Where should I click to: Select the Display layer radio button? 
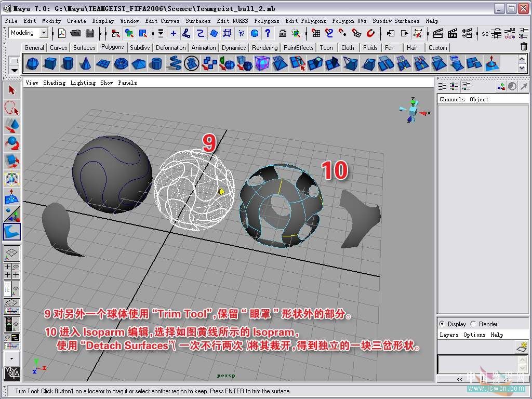pyautogui.click(x=442, y=324)
